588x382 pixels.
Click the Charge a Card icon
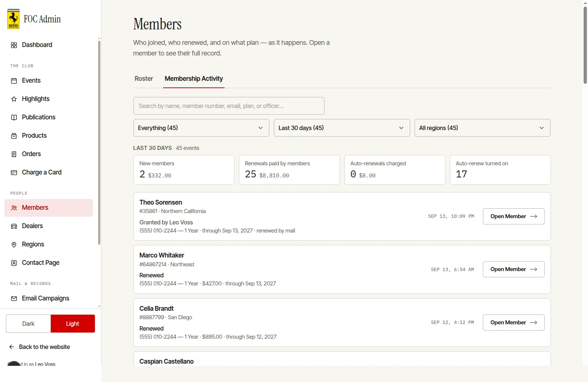click(x=14, y=173)
